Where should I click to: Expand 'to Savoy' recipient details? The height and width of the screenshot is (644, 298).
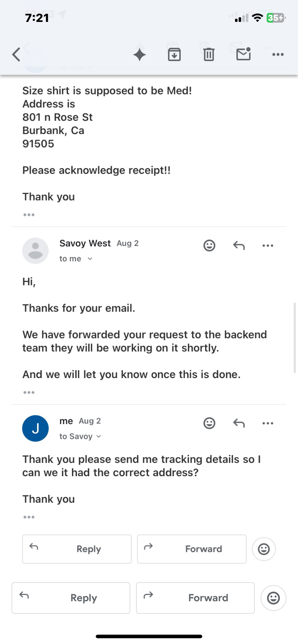point(99,436)
